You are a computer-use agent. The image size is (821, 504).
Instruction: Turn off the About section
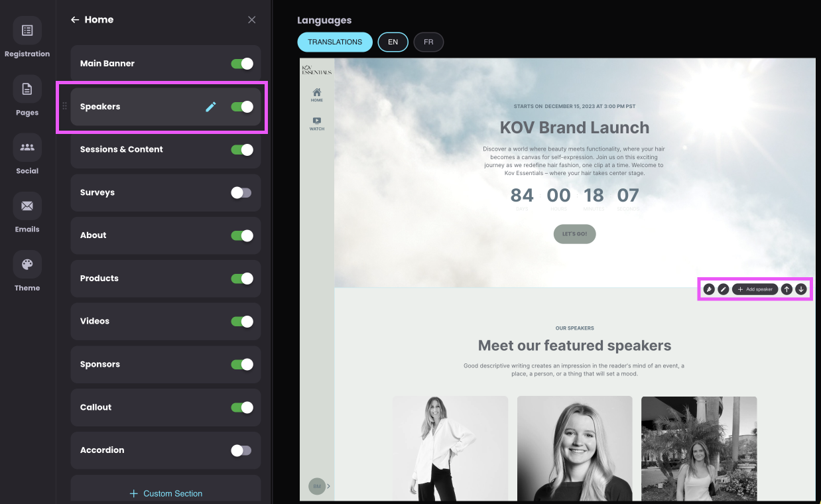[x=242, y=235]
